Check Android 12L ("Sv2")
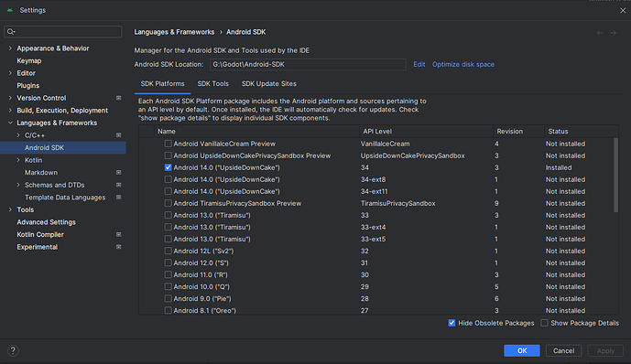Viewport: 631px width, 364px height. click(x=169, y=251)
